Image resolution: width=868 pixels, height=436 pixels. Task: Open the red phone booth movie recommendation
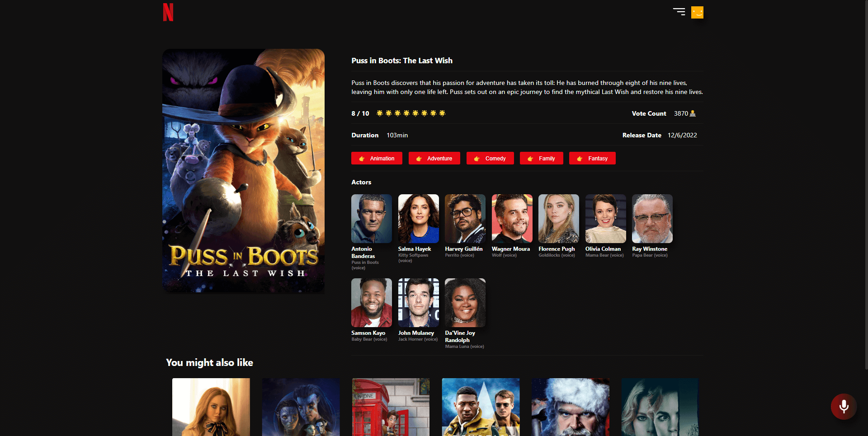[x=391, y=407]
